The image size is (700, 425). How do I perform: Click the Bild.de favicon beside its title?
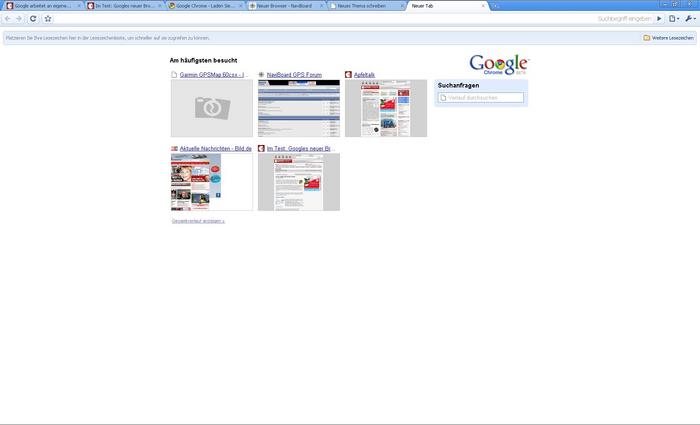[x=174, y=148]
